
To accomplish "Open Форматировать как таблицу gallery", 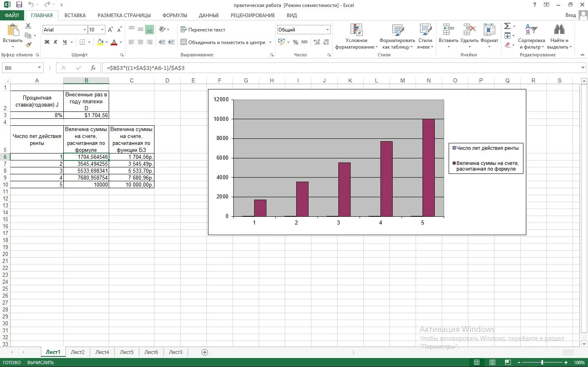I will pyautogui.click(x=397, y=37).
